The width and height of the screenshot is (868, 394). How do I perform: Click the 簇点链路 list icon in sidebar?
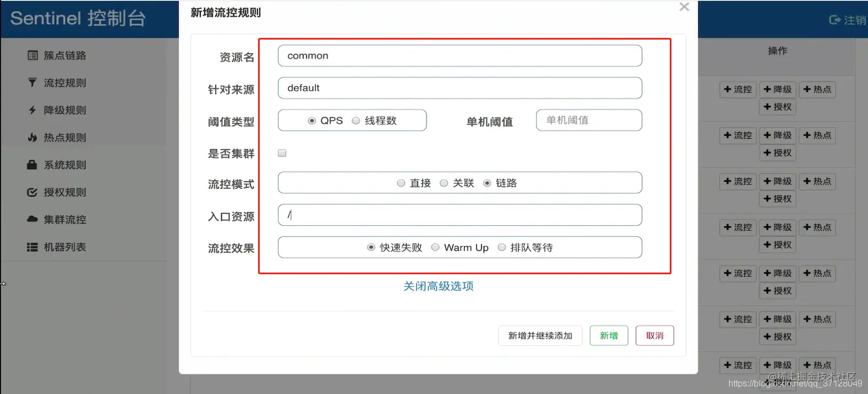click(x=32, y=56)
